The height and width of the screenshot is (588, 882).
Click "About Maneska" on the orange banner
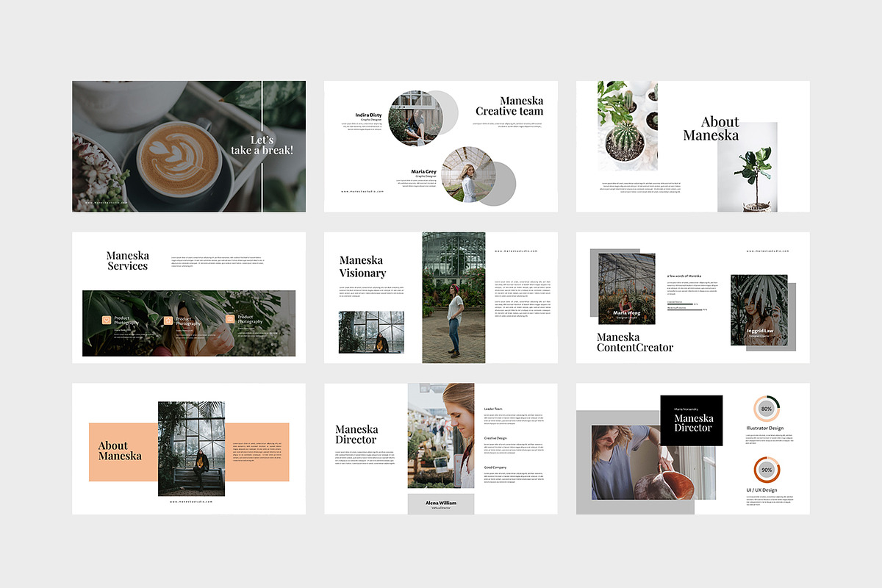[x=120, y=451]
